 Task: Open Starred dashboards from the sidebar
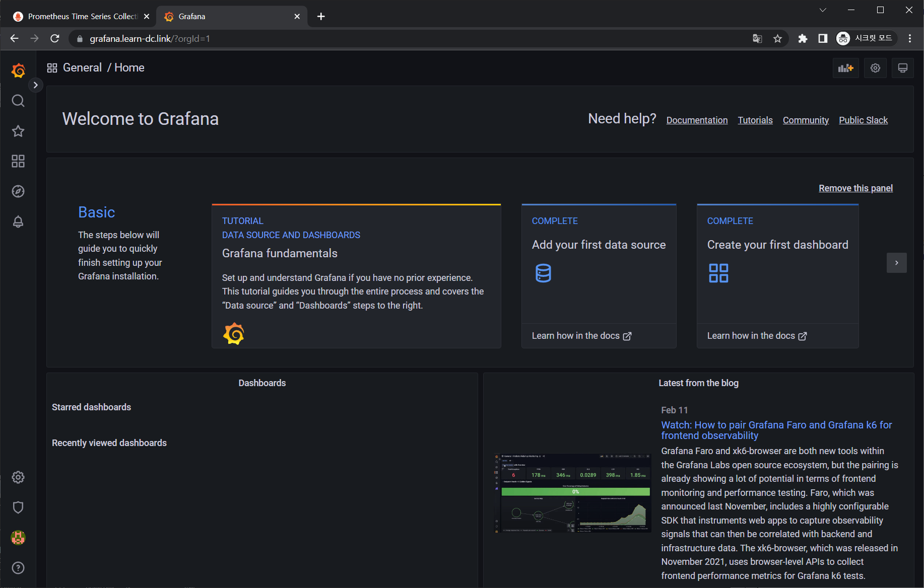[x=18, y=131]
